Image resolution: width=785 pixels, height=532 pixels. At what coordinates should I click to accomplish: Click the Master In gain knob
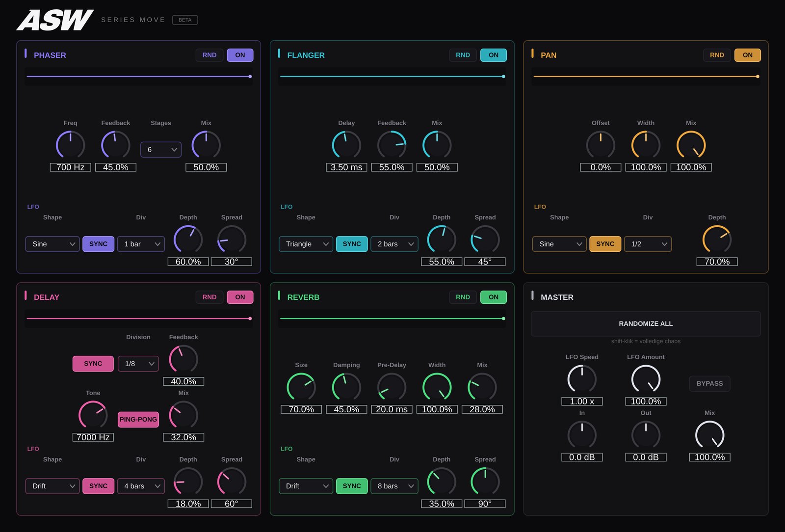coord(582,435)
